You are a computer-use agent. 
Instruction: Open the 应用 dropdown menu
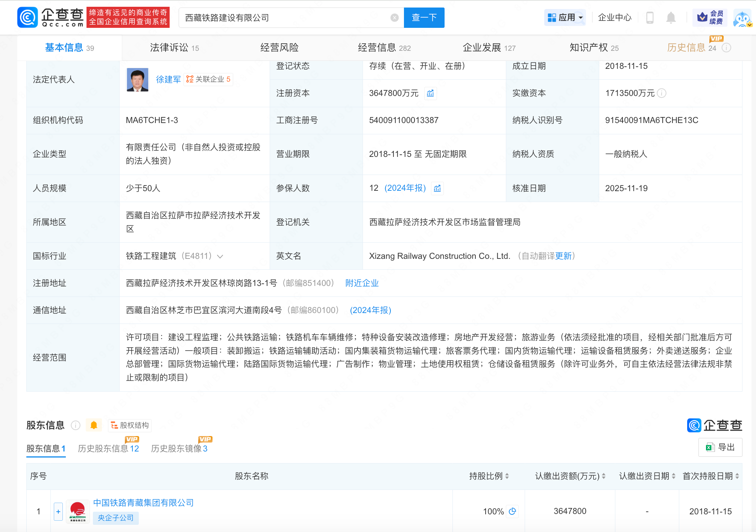click(x=565, y=18)
